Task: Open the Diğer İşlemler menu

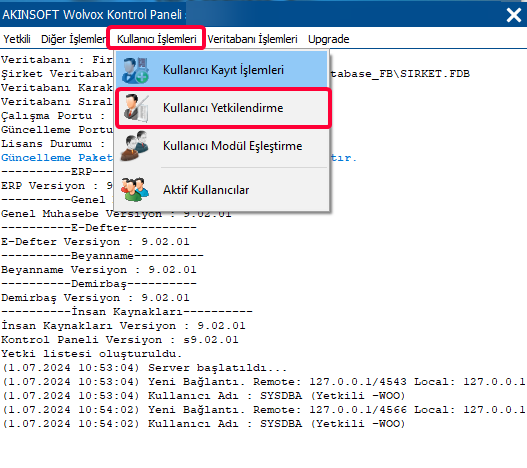Action: tap(73, 39)
